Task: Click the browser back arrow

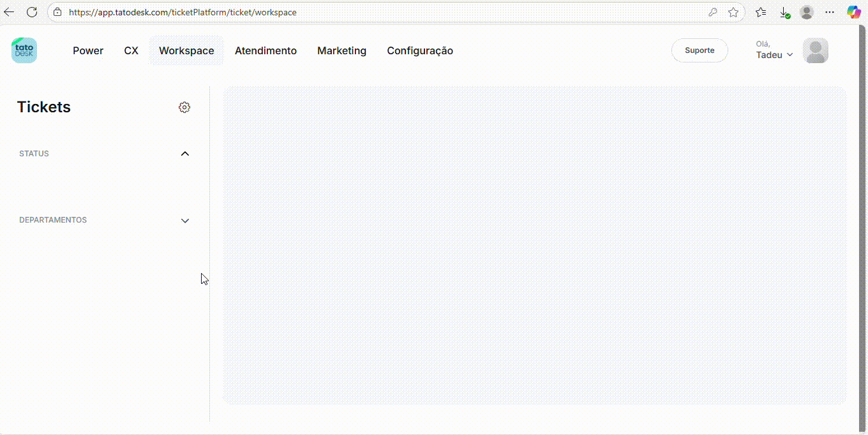Action: pyautogui.click(x=9, y=12)
